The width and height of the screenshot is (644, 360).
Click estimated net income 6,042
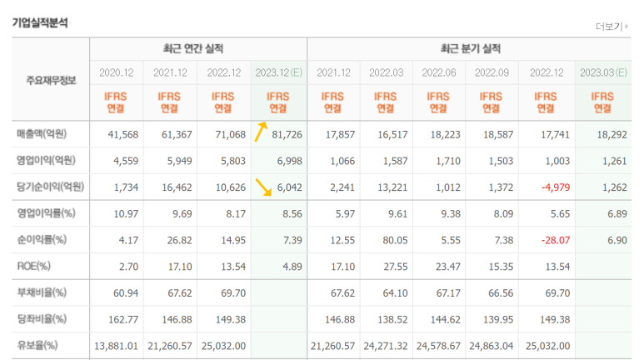tap(290, 187)
